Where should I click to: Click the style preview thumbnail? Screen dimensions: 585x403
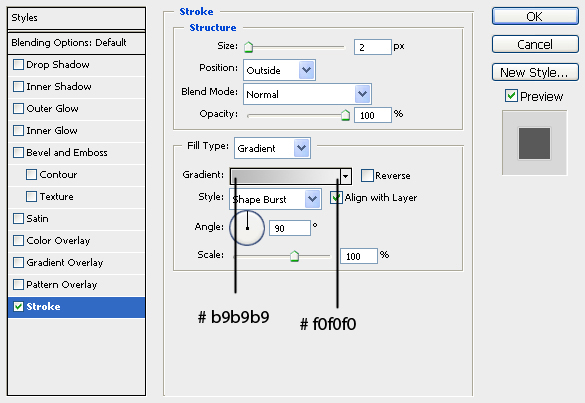point(534,143)
